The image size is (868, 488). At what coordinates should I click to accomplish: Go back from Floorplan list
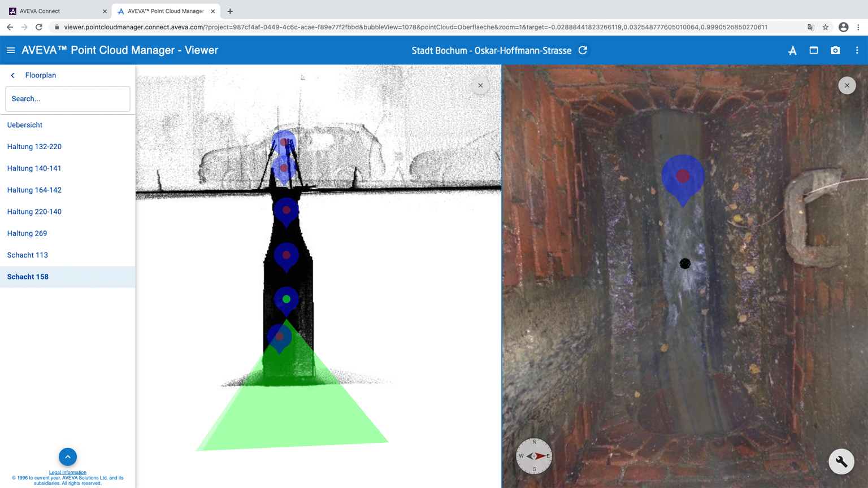click(x=13, y=75)
